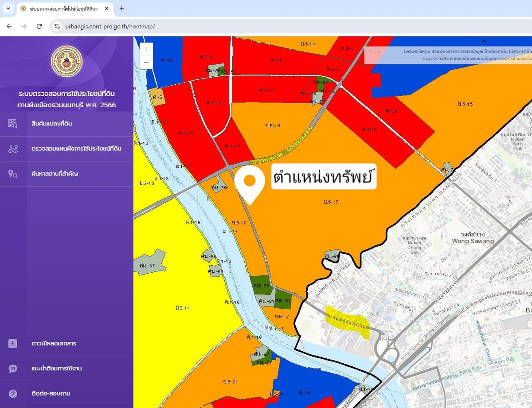Open site information icon in the address bar

point(57,26)
